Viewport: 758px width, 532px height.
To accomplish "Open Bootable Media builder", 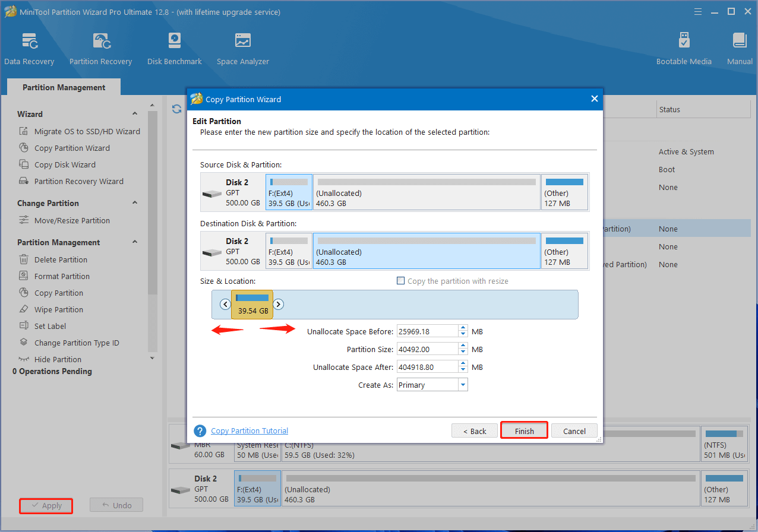I will tap(684, 49).
